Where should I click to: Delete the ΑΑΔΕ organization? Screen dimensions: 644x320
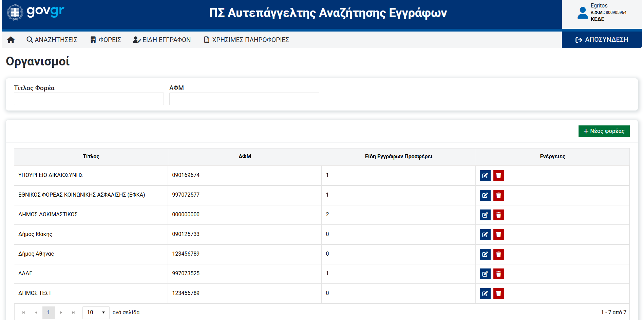click(x=499, y=274)
